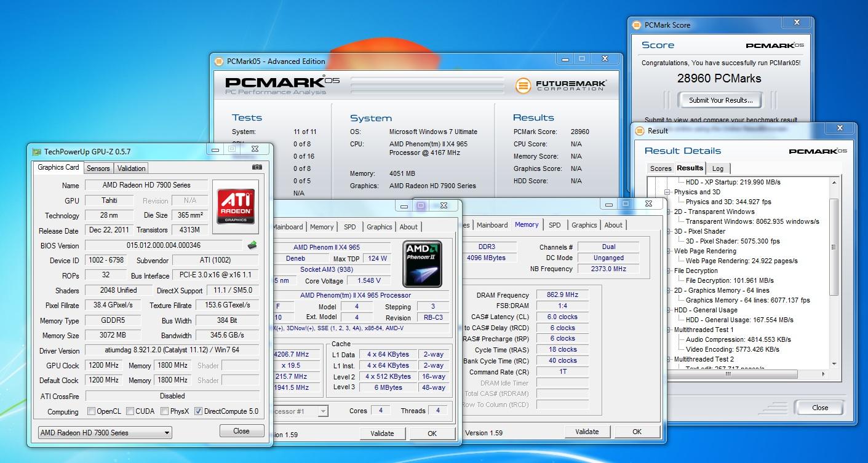Click the scroll-up arrow in the Result list
The width and height of the screenshot is (868, 463).
[x=834, y=182]
